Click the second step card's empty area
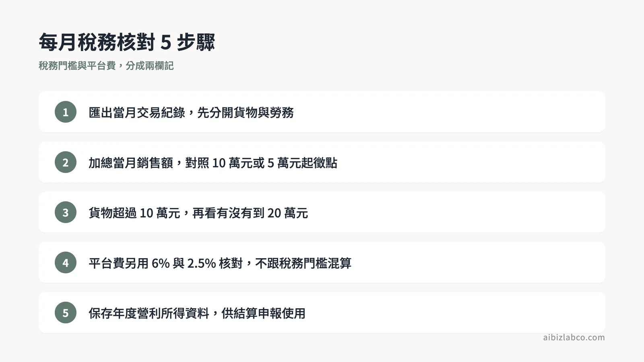 point(471,162)
